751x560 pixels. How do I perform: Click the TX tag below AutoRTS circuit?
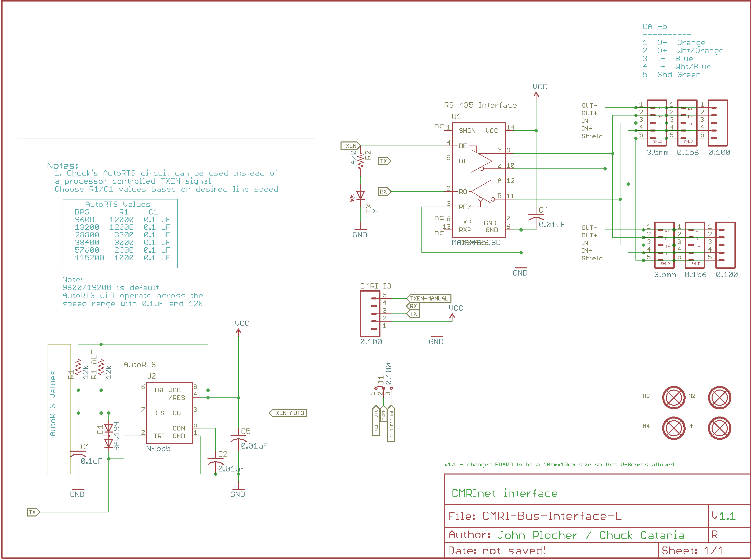tap(33, 512)
